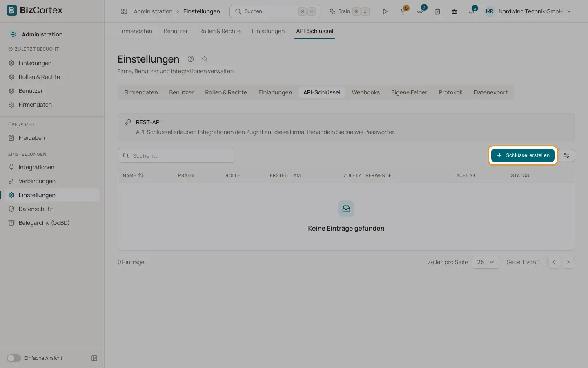Click the ZULETZT VERWENDET column header
The width and height of the screenshot is (588, 368).
369,175
